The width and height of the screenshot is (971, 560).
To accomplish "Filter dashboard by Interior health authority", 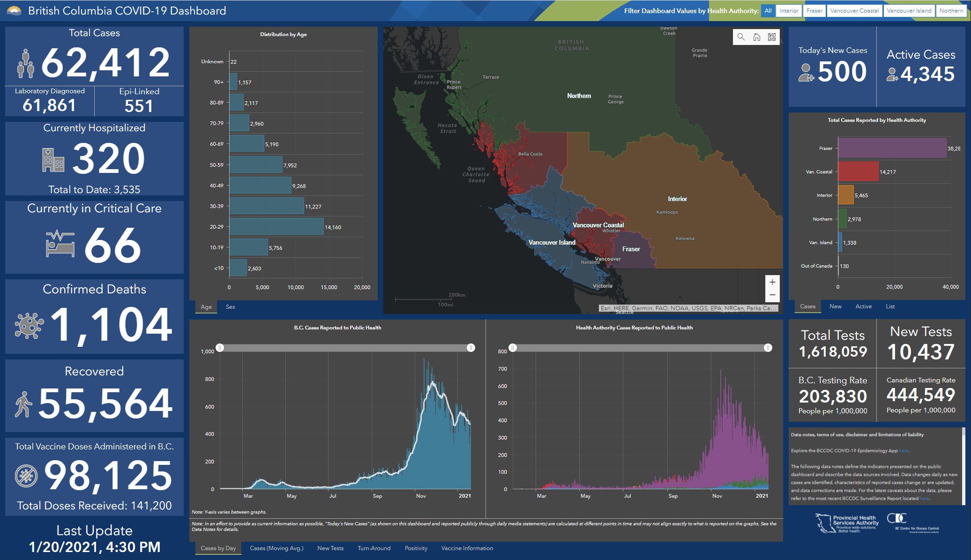I will point(789,11).
